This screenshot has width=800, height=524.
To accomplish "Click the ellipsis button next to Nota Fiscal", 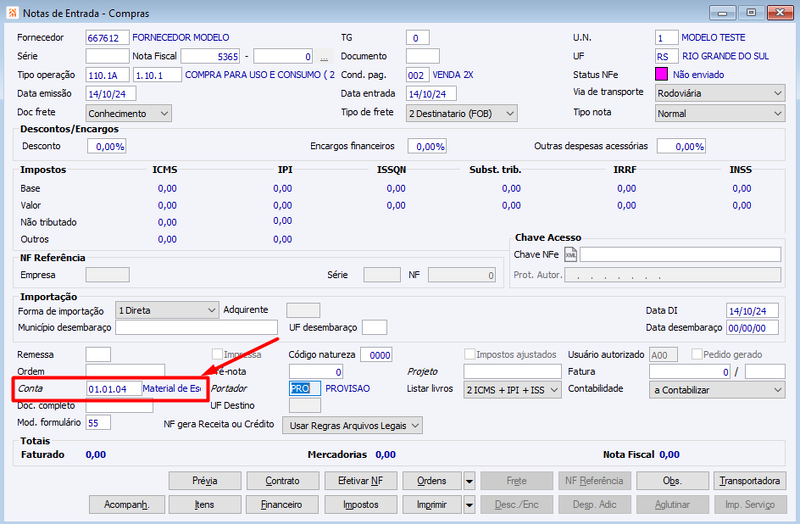I will point(323,57).
